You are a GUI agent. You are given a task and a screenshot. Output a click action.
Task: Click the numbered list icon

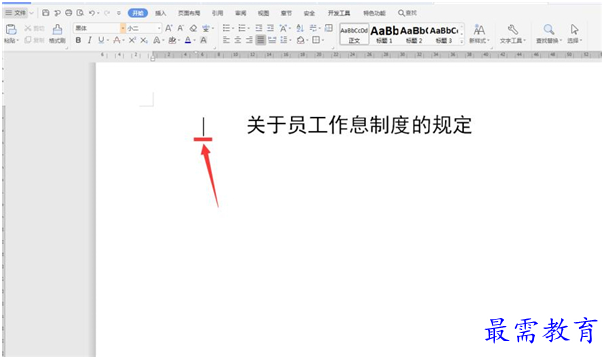point(243,28)
